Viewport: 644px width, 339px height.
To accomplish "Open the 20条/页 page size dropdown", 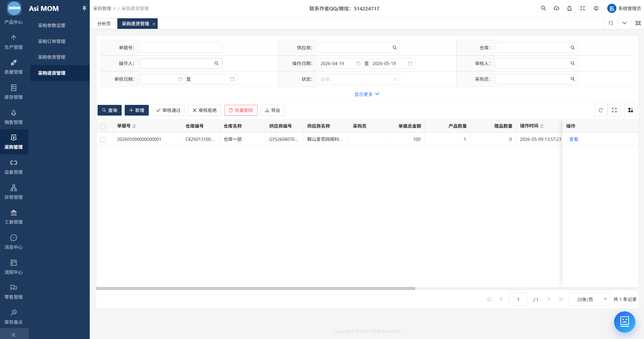I will (x=589, y=299).
